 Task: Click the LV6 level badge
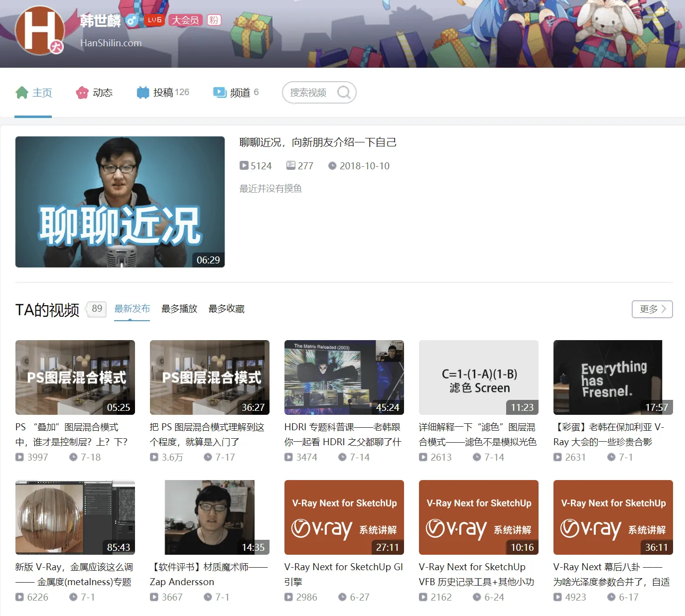tap(154, 20)
